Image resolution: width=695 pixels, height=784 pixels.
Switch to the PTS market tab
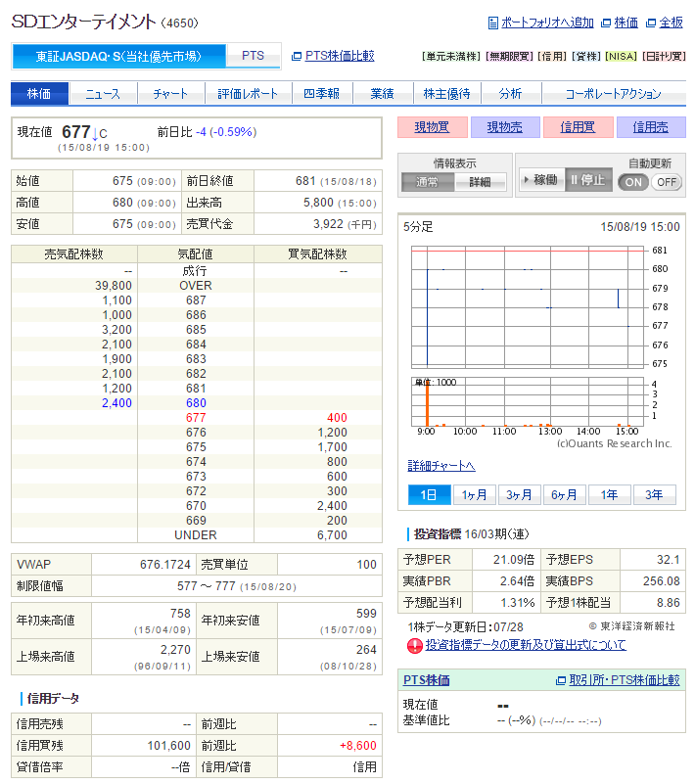coord(253,56)
